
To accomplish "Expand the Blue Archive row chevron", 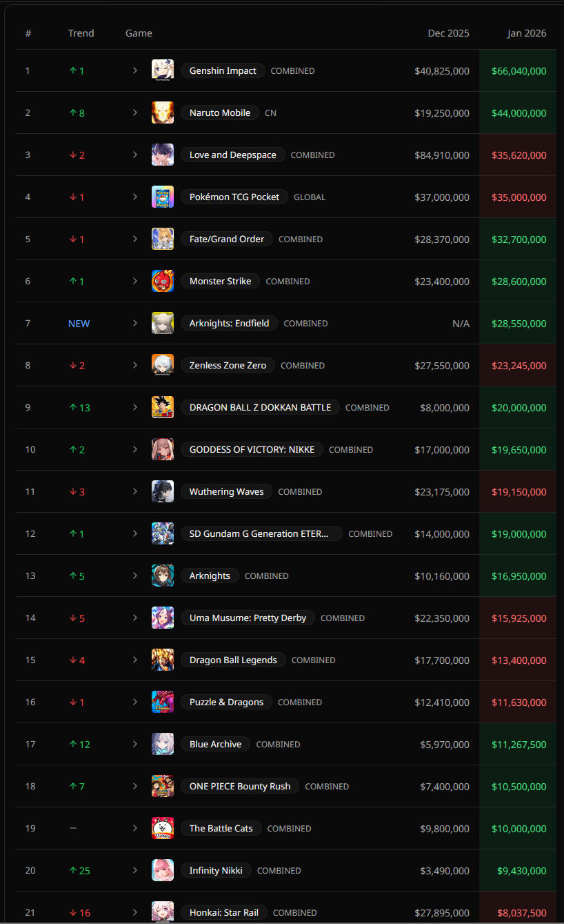I will coord(135,744).
